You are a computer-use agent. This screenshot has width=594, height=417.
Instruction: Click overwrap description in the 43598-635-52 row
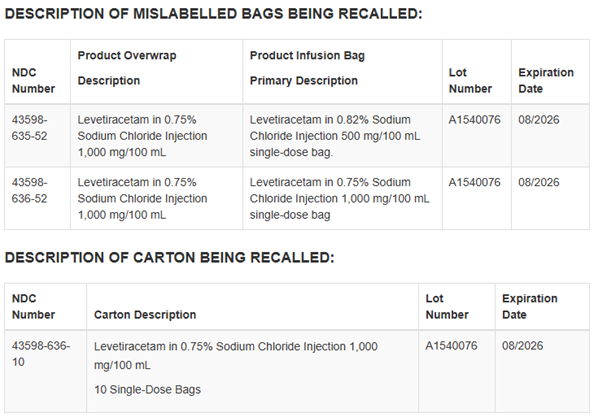point(142,136)
